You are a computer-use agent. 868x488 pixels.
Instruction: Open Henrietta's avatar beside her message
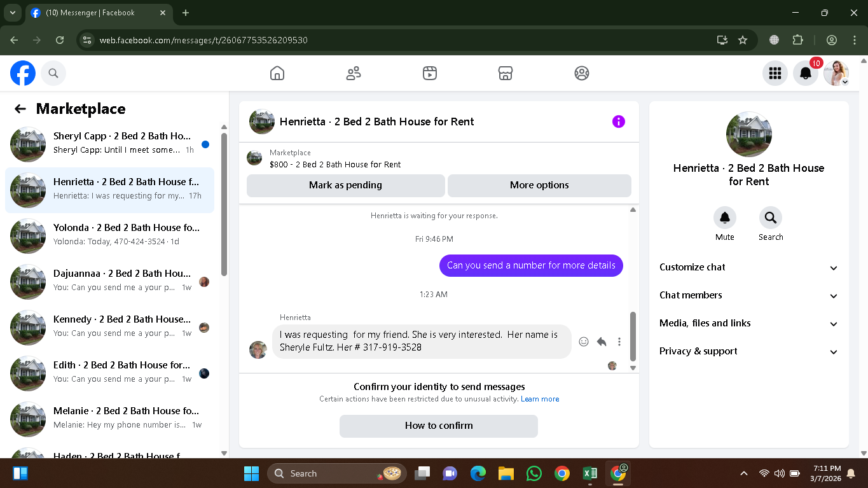pos(258,349)
